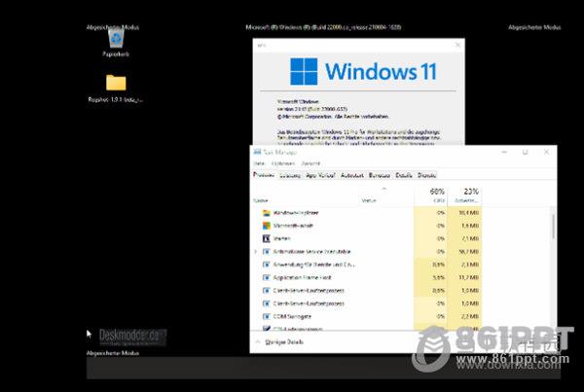This screenshot has width=584, height=392.
Task: Open the Optionen menu
Action: pyautogui.click(x=283, y=163)
